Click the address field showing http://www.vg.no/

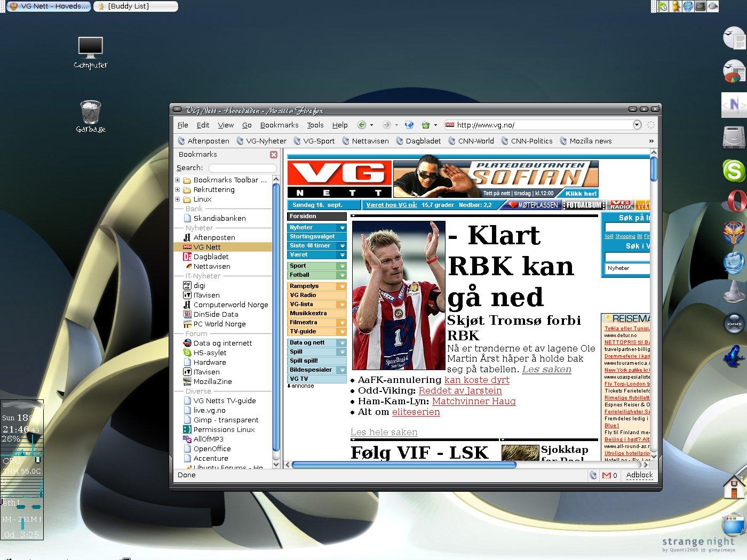pyautogui.click(x=543, y=125)
